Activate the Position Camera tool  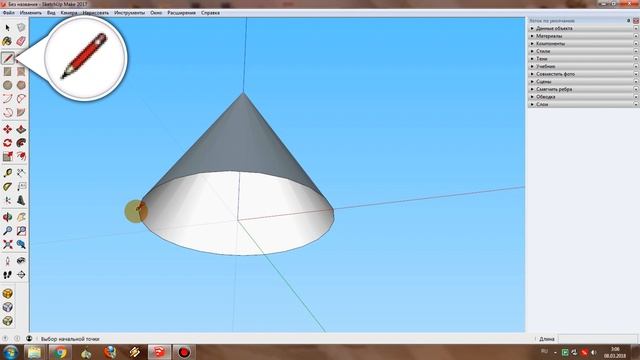7,261
